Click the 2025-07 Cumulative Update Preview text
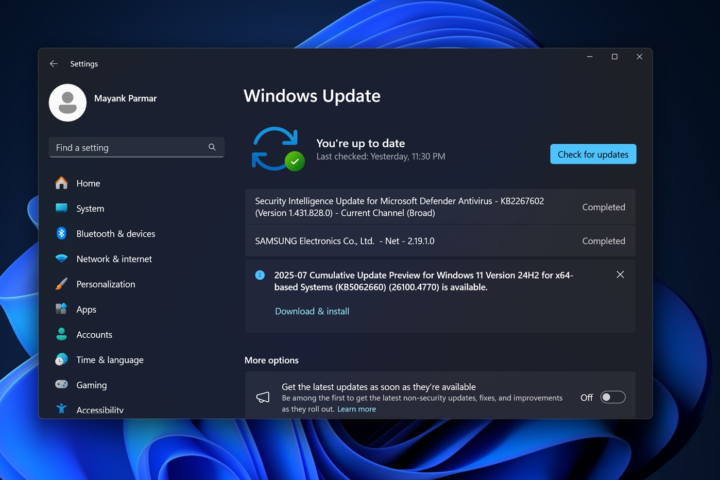 (423, 281)
